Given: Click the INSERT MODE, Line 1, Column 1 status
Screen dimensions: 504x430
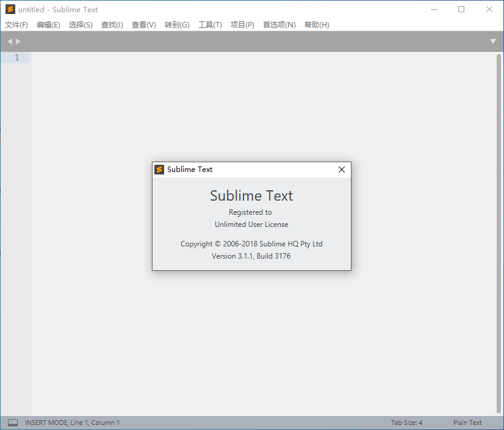Looking at the screenshot, I should point(73,423).
